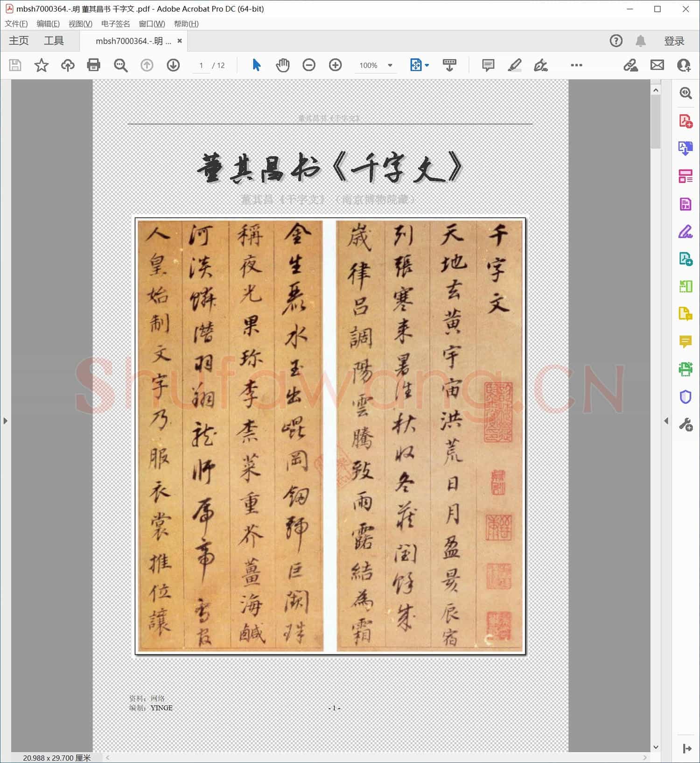The image size is (700, 763).
Task: Click the page number input field
Action: tap(201, 65)
